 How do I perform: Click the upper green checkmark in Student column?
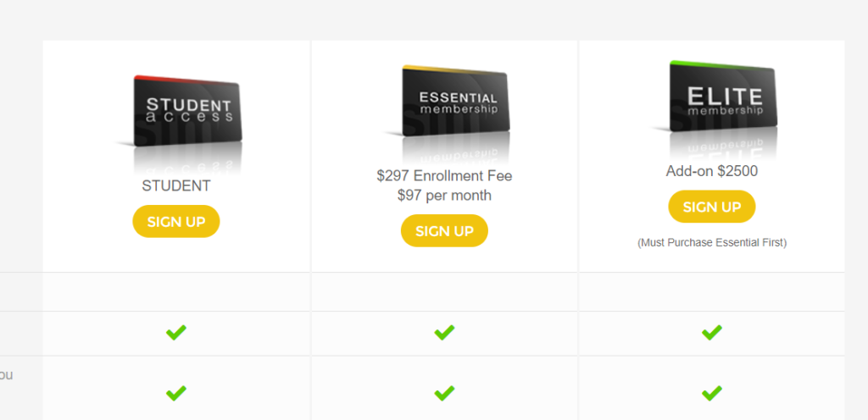click(176, 332)
